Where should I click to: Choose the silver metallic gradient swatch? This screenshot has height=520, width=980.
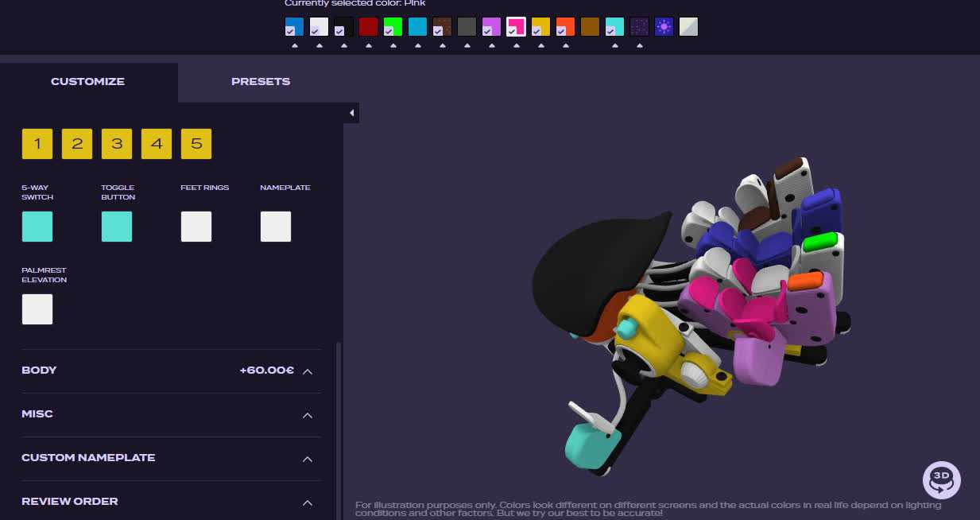688,27
